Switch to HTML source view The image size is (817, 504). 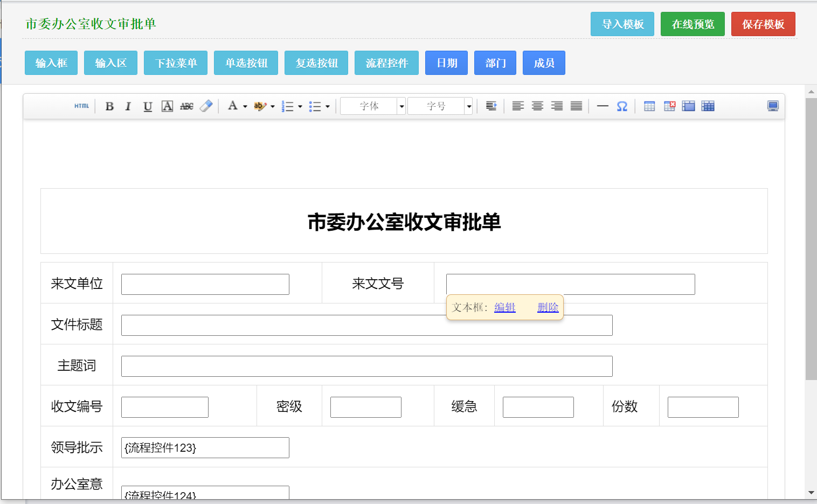82,106
